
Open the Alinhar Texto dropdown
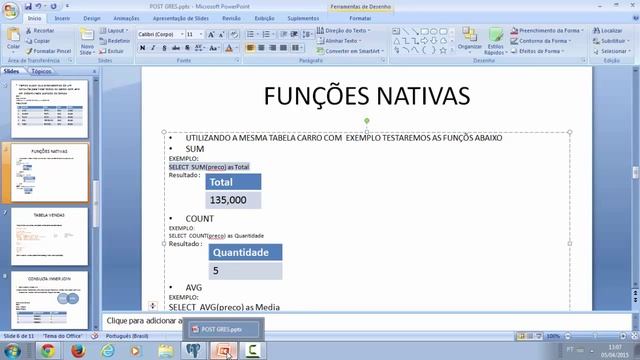coord(339,41)
